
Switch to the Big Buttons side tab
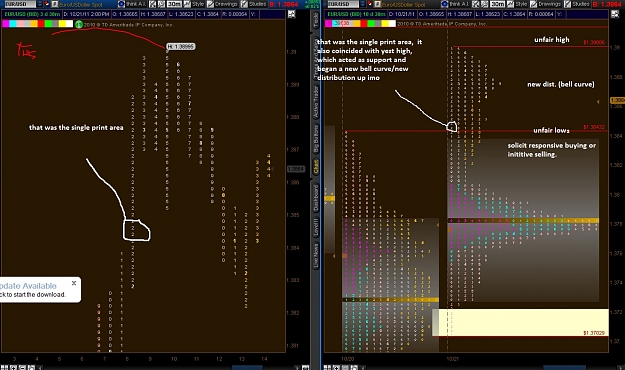[316, 138]
